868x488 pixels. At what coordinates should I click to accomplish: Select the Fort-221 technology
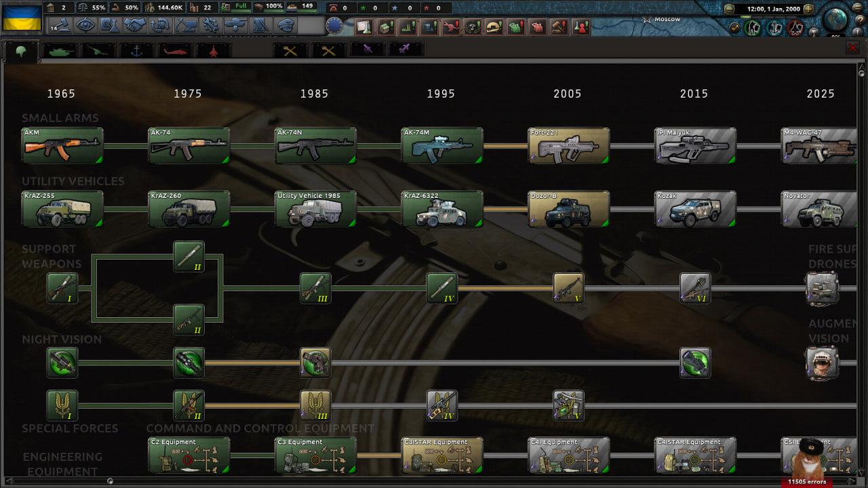(569, 146)
